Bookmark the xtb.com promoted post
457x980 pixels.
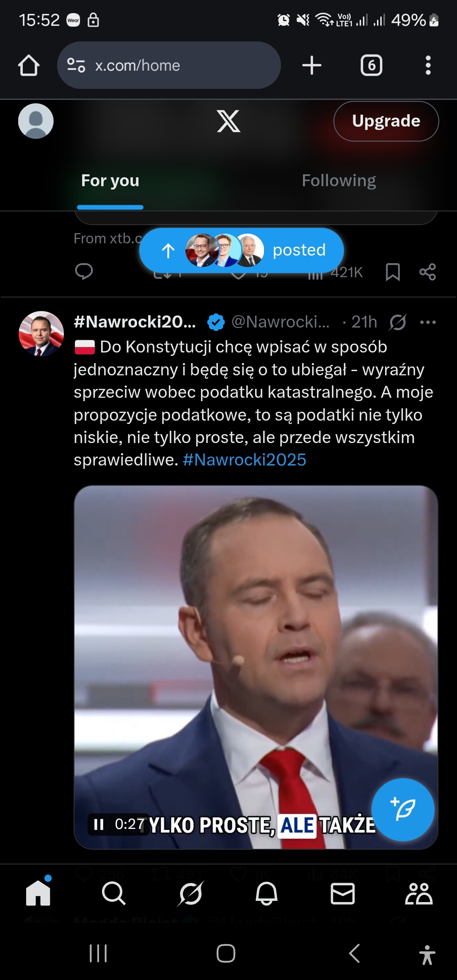pyautogui.click(x=393, y=272)
